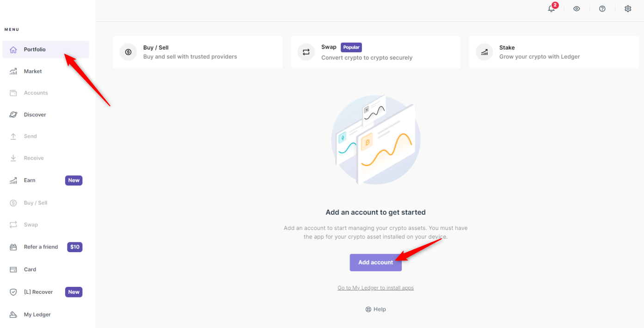Open the Market menu item
Image resolution: width=644 pixels, height=328 pixels.
[x=33, y=71]
